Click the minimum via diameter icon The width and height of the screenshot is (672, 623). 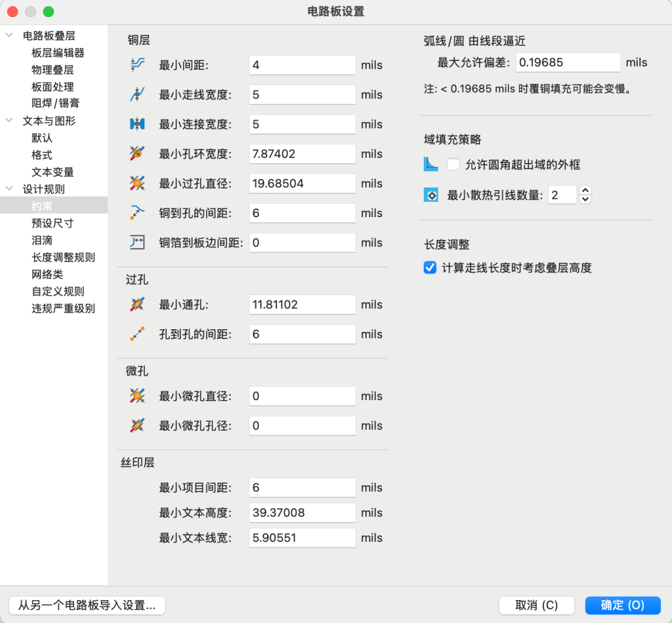136,183
